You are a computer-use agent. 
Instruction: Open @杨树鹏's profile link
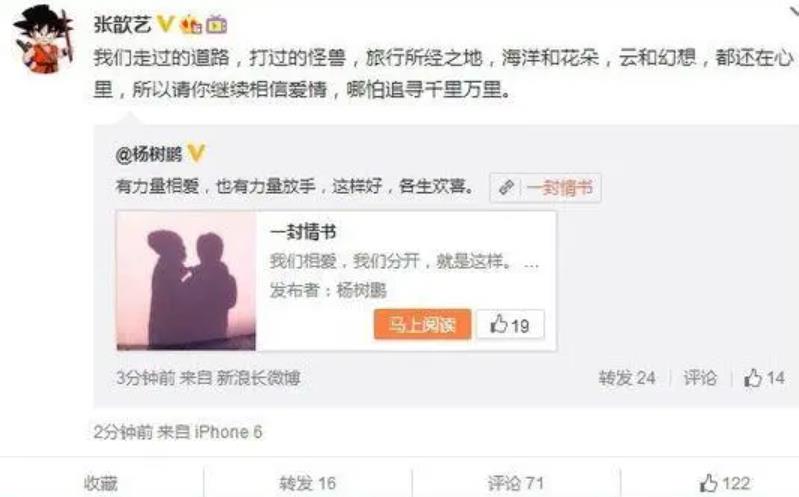[x=149, y=153]
